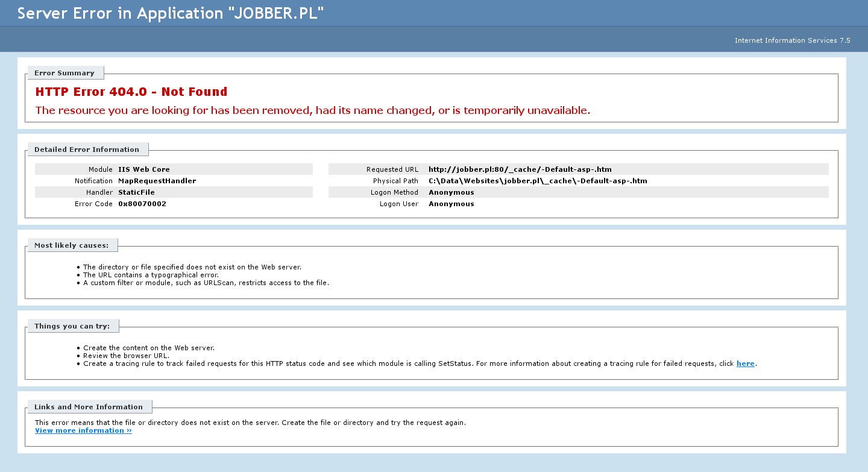Click the 'StaticFile' handler value
Viewport: 868px width, 472px height.
[136, 192]
